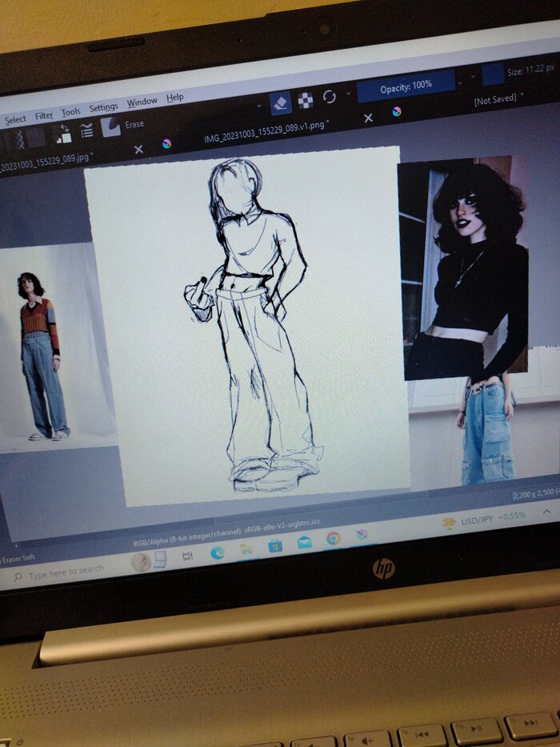Image resolution: width=560 pixels, height=747 pixels.
Task: Open the dropdown arrow next to the Opacity slider
Action: [x=459, y=83]
